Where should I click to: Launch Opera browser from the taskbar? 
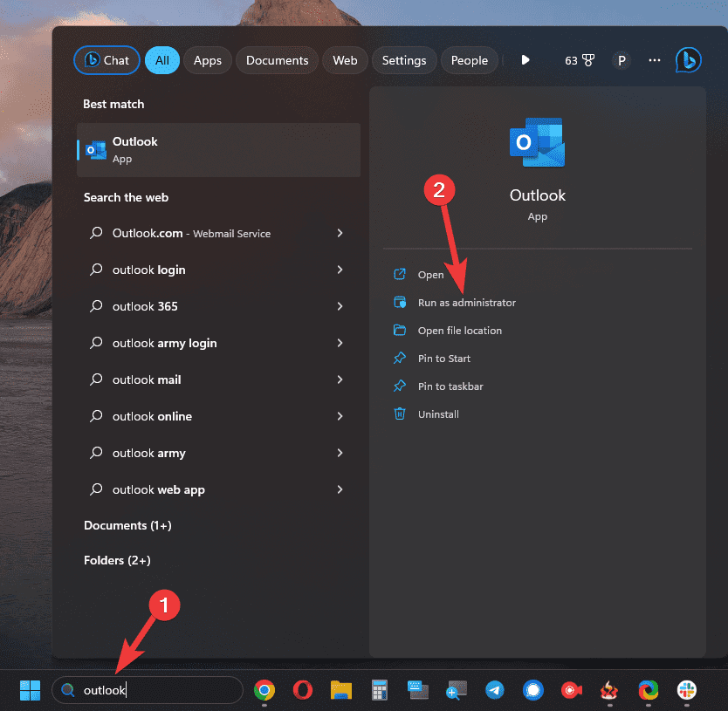(303, 690)
